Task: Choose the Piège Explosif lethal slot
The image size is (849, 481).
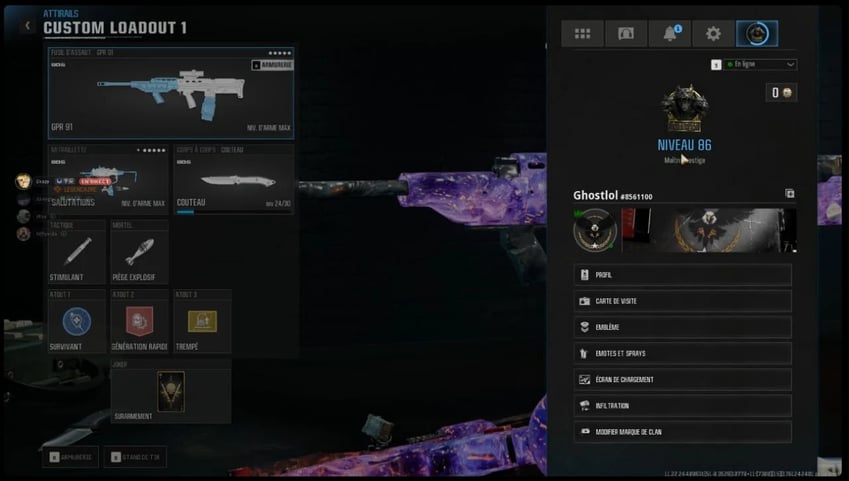Action: pos(139,252)
